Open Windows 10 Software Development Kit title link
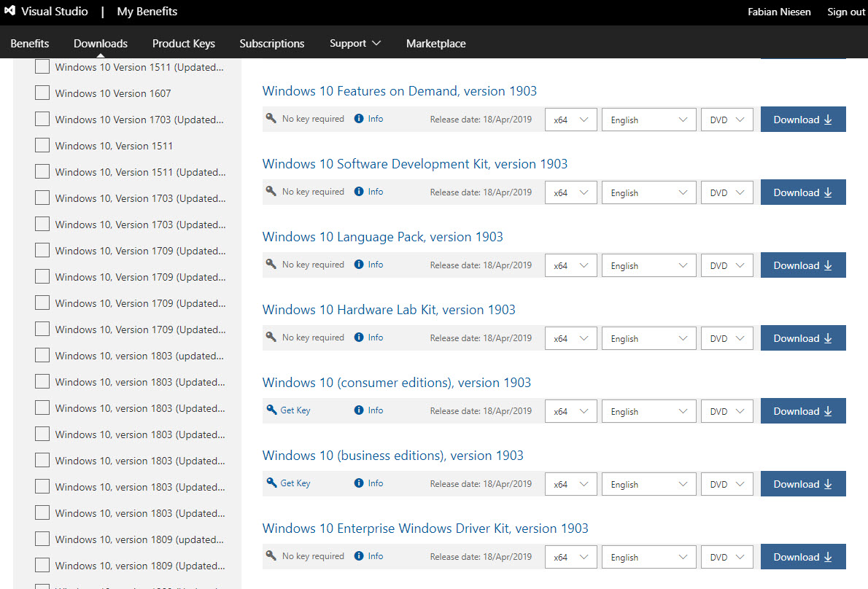The height and width of the screenshot is (589, 868). [x=414, y=164]
